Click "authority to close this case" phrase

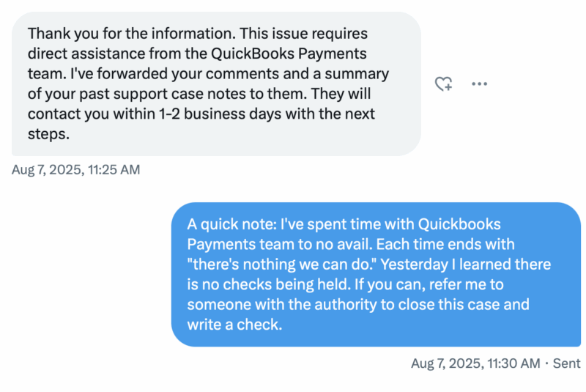[x=386, y=304]
